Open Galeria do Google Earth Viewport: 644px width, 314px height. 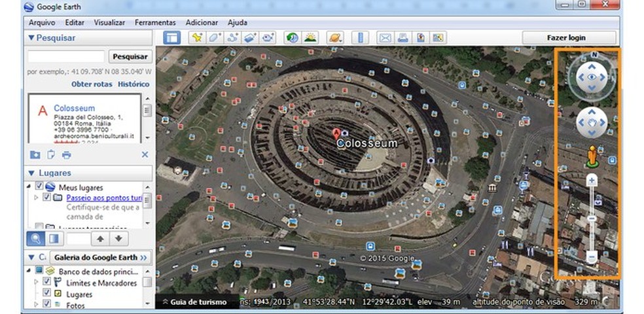tap(101, 257)
